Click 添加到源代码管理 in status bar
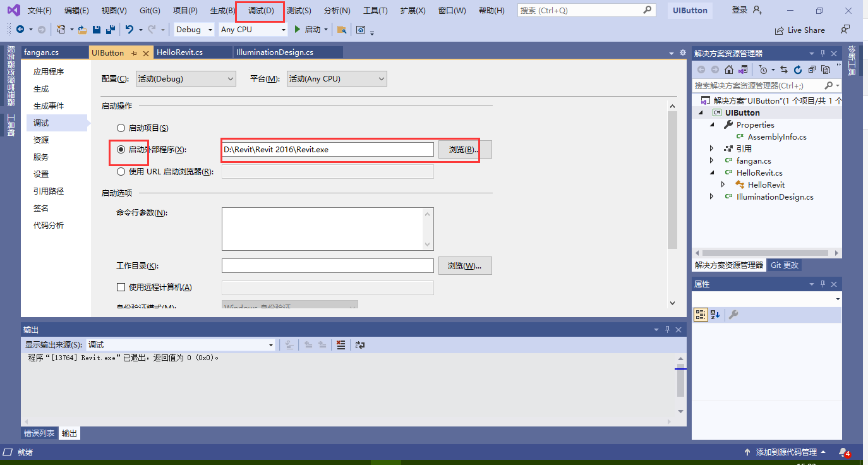The width and height of the screenshot is (868, 465). (785, 452)
